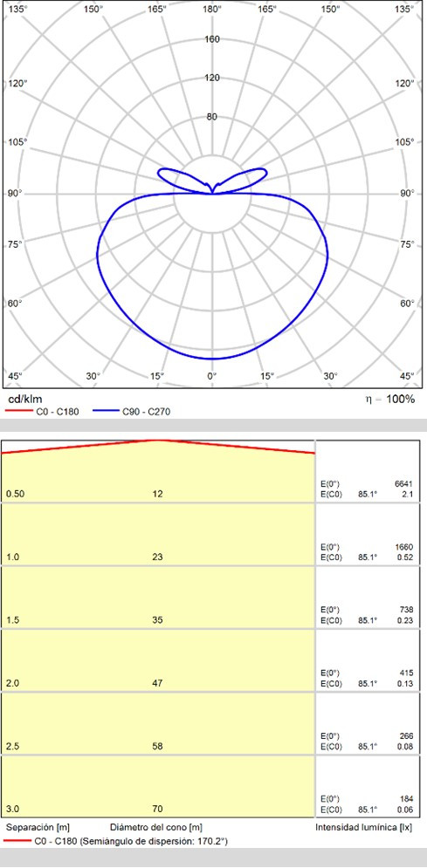This screenshot has height=868, width=427.
Task: Select the cd/klm unit label
Action: 24,400
